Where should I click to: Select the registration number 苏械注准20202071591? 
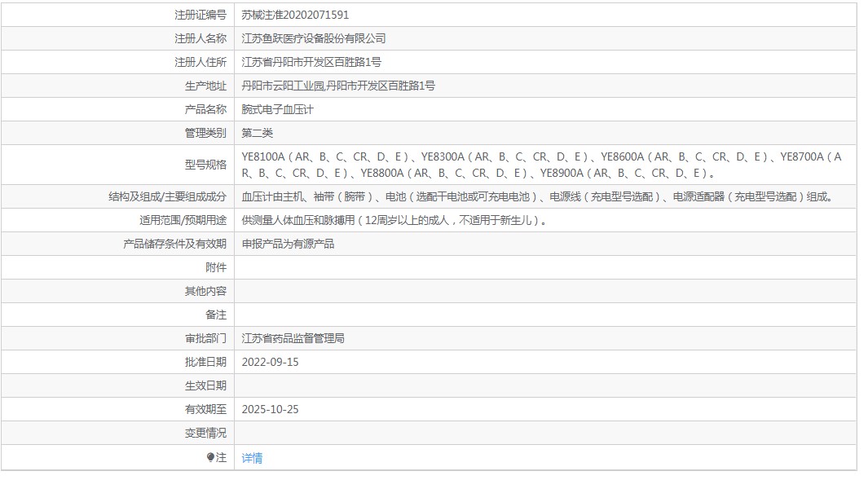coord(295,15)
